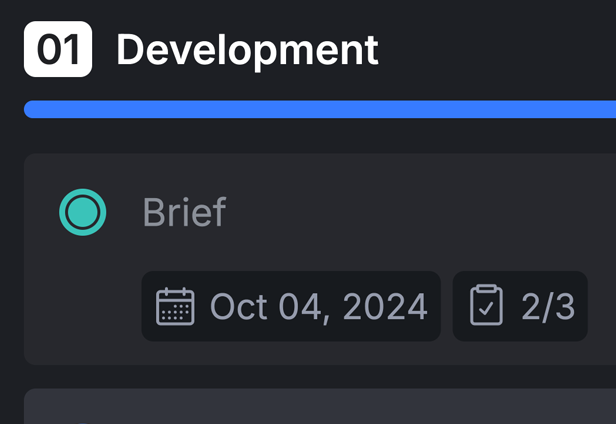
Task: Check the checkmark inside the clipboard icon
Action: point(486,309)
